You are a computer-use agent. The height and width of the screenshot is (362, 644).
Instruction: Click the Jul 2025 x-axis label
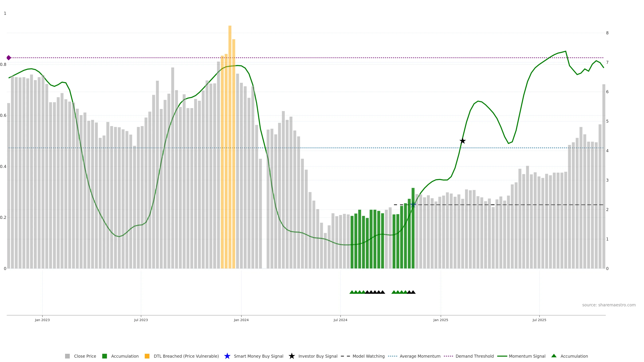tap(539, 320)
